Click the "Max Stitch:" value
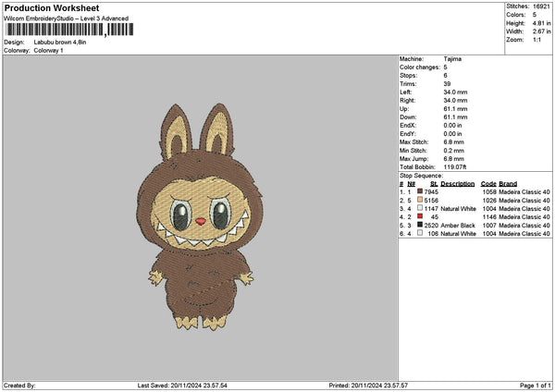 (453, 142)
